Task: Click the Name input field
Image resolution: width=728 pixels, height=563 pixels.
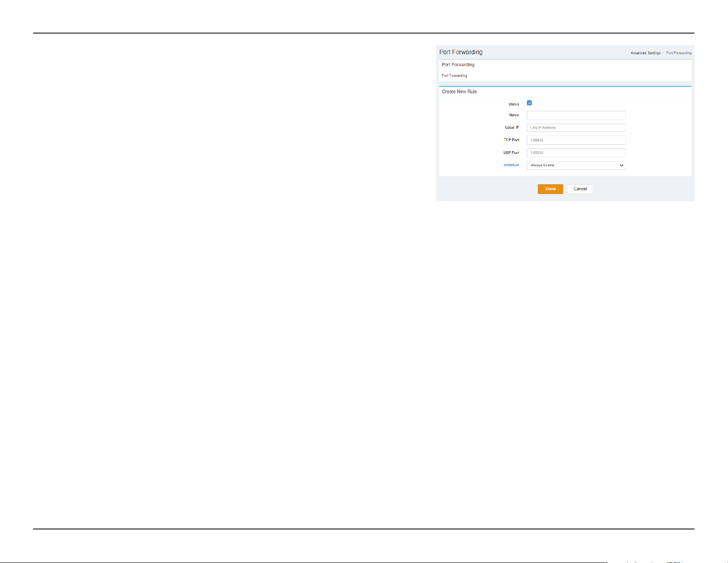Action: tap(576, 115)
